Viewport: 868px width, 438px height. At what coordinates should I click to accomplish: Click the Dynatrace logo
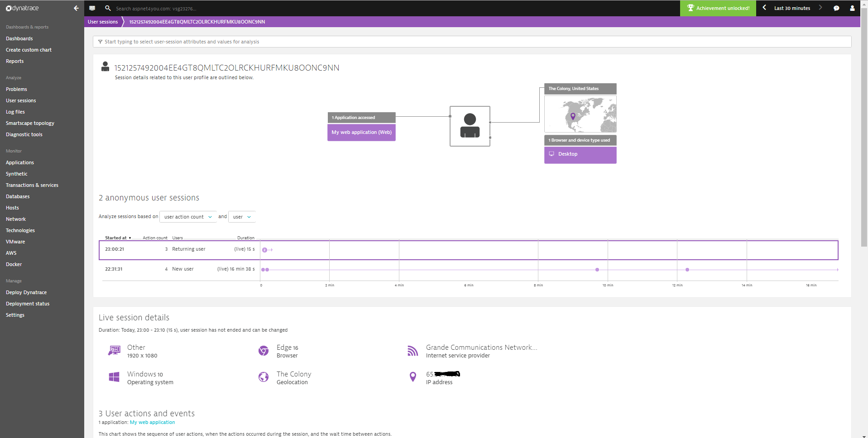point(22,8)
